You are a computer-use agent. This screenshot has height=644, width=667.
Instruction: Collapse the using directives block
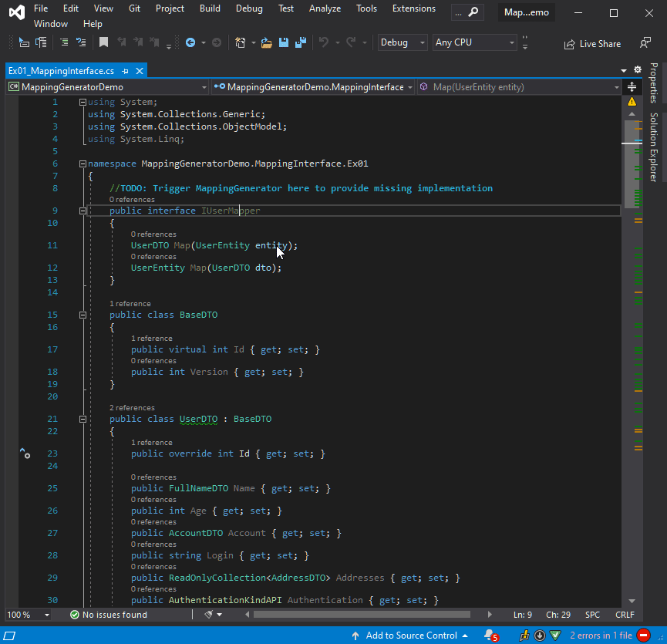[x=83, y=102]
